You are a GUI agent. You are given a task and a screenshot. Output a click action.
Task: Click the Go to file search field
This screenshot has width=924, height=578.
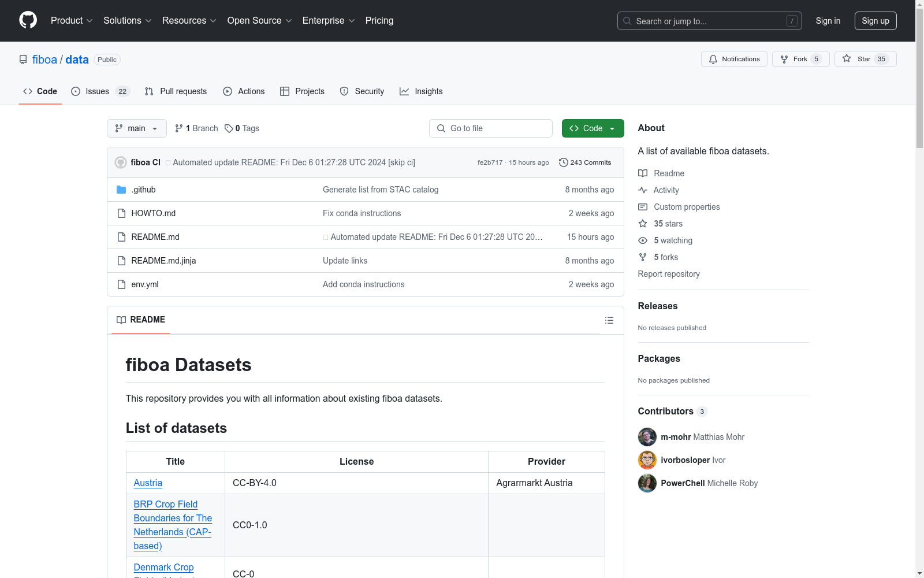[491, 128]
